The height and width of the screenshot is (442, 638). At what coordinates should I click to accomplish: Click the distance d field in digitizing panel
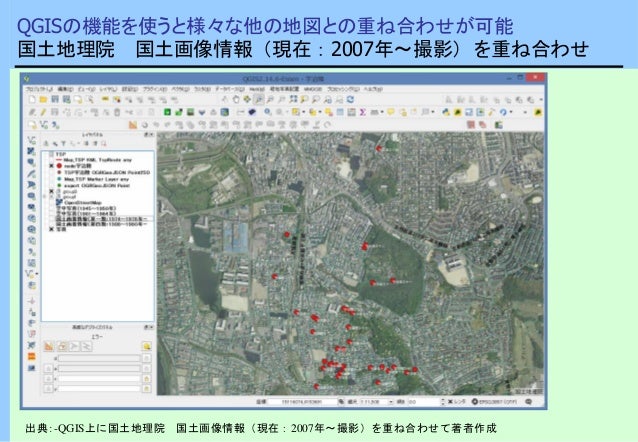click(99, 359)
